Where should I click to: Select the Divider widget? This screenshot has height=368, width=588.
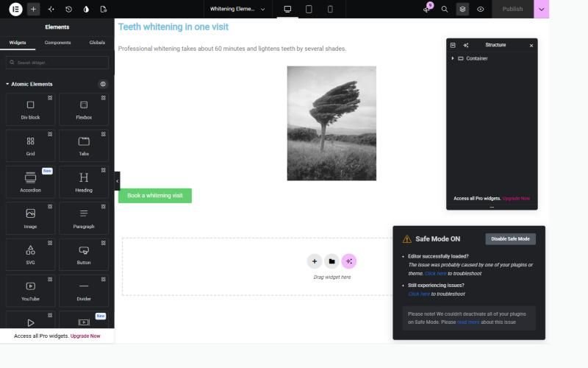[84, 291]
